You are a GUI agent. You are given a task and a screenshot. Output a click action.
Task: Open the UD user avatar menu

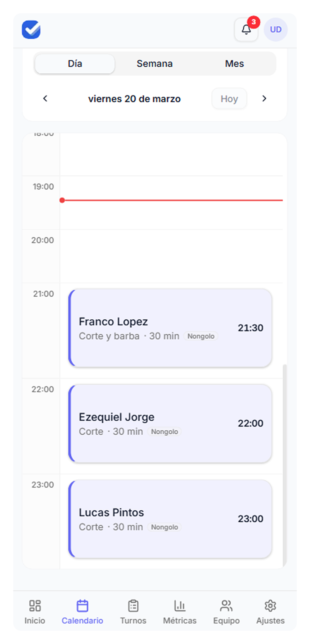(x=275, y=30)
